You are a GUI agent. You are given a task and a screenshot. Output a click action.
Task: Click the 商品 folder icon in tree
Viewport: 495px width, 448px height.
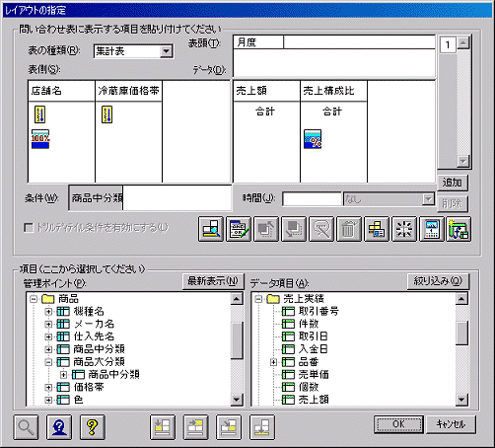click(48, 299)
